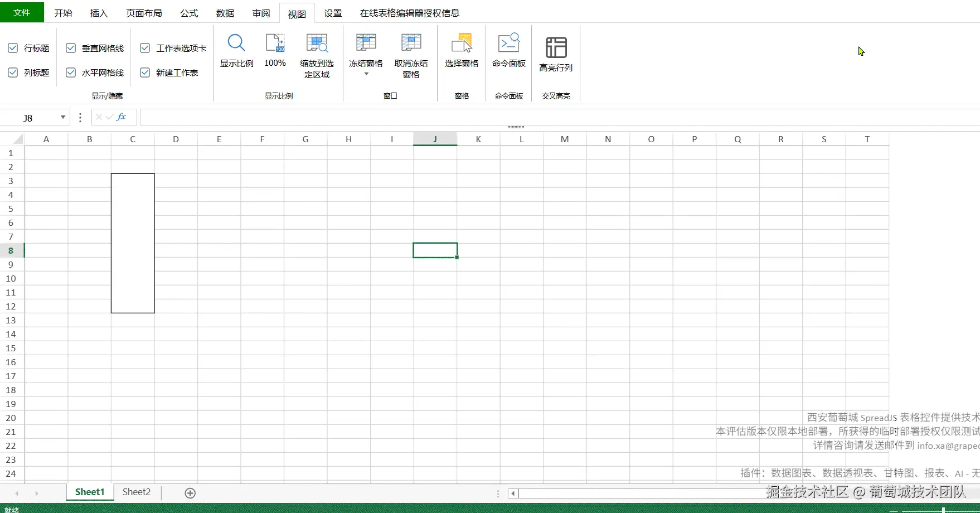Cancel entry with the formula bar X icon

coord(99,117)
